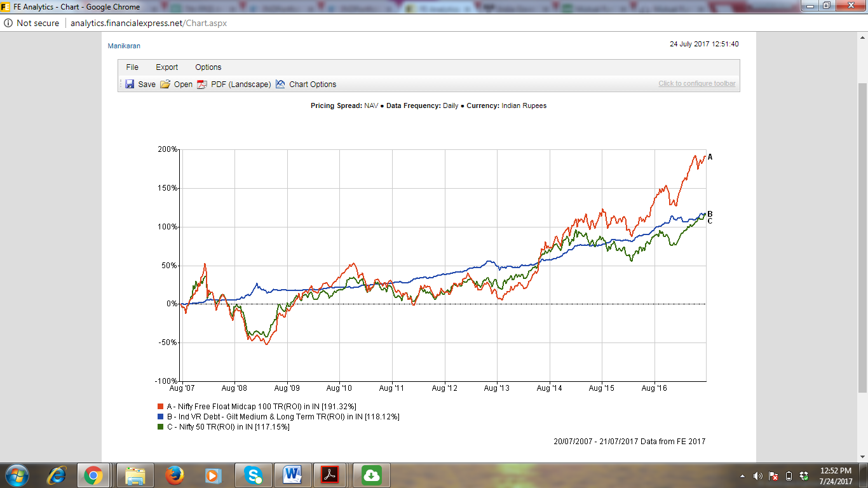Image resolution: width=868 pixels, height=488 pixels.
Task: Click the Aug '09 x-axis label
Action: coord(287,388)
